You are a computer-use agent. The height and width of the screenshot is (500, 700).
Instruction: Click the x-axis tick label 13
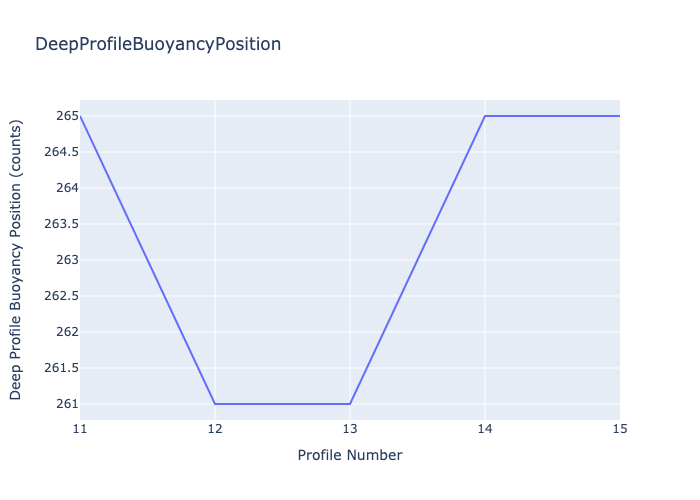pyautogui.click(x=350, y=429)
